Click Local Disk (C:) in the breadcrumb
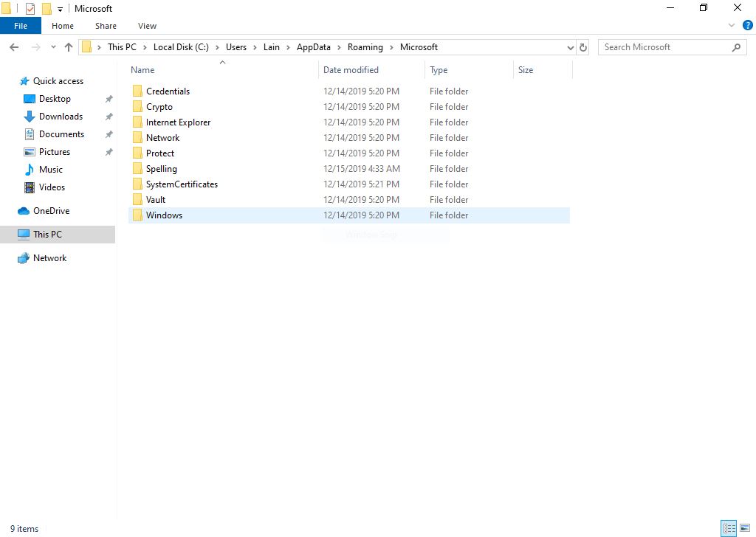The width and height of the screenshot is (756, 537). tap(181, 47)
